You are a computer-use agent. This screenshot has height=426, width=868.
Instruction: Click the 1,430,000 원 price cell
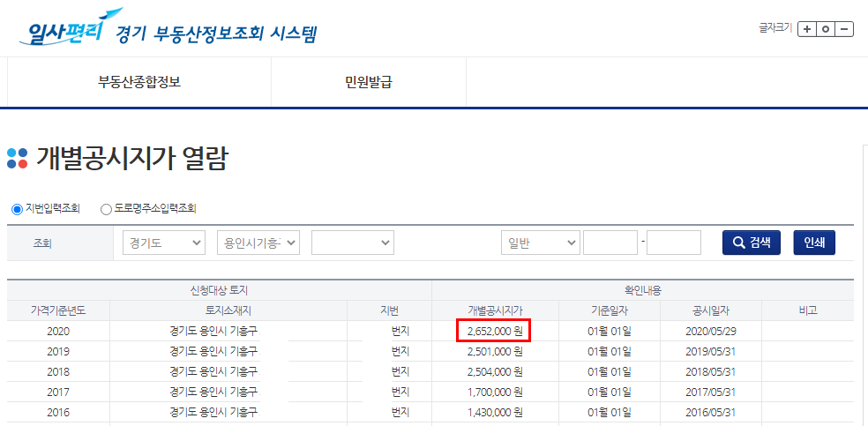[x=495, y=412]
